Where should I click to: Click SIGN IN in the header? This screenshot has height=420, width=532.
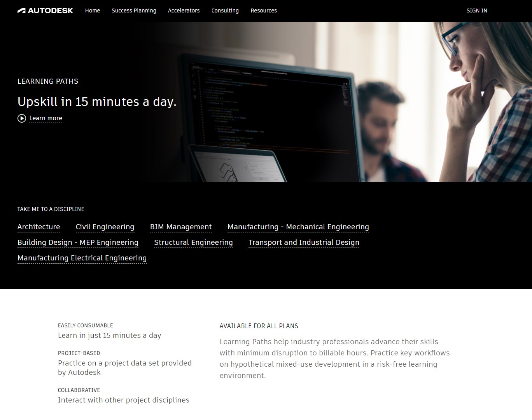477,11
